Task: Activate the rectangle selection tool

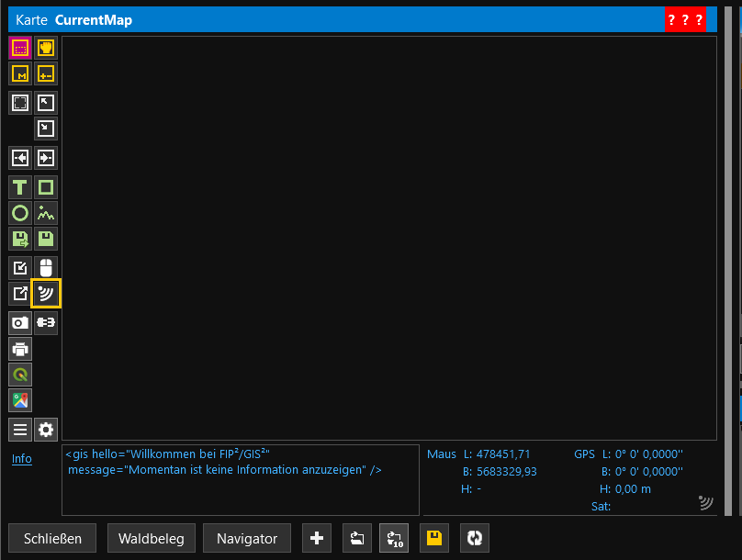Action: tap(20, 48)
